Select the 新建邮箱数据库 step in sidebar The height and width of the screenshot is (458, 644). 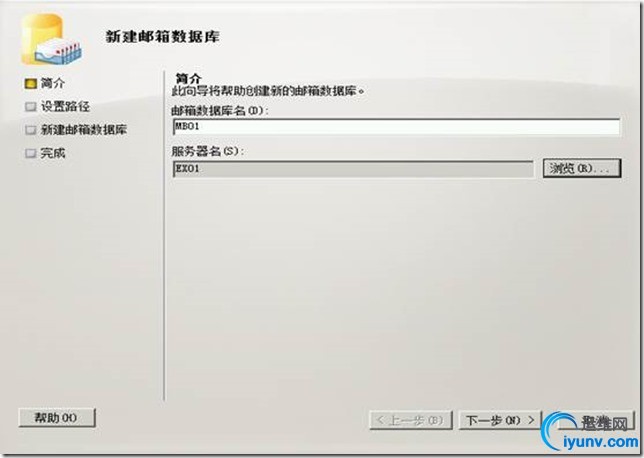click(x=84, y=130)
